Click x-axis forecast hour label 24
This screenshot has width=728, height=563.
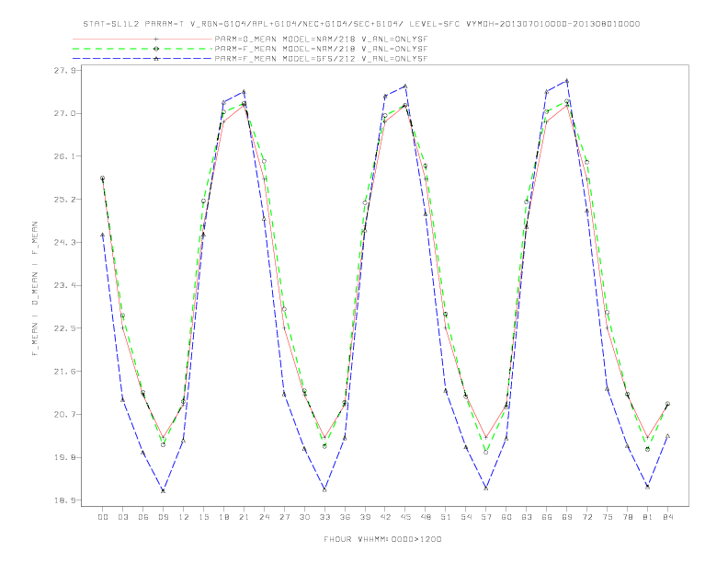pyautogui.click(x=264, y=517)
